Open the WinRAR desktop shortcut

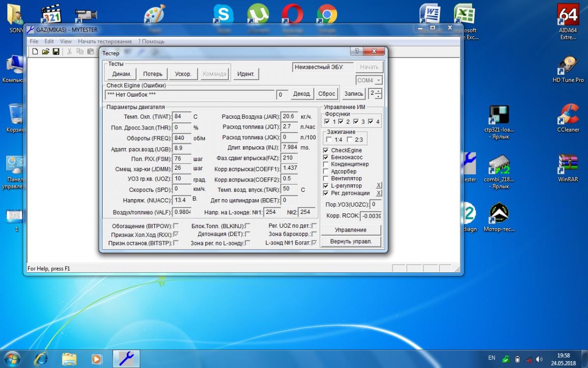[x=568, y=164]
